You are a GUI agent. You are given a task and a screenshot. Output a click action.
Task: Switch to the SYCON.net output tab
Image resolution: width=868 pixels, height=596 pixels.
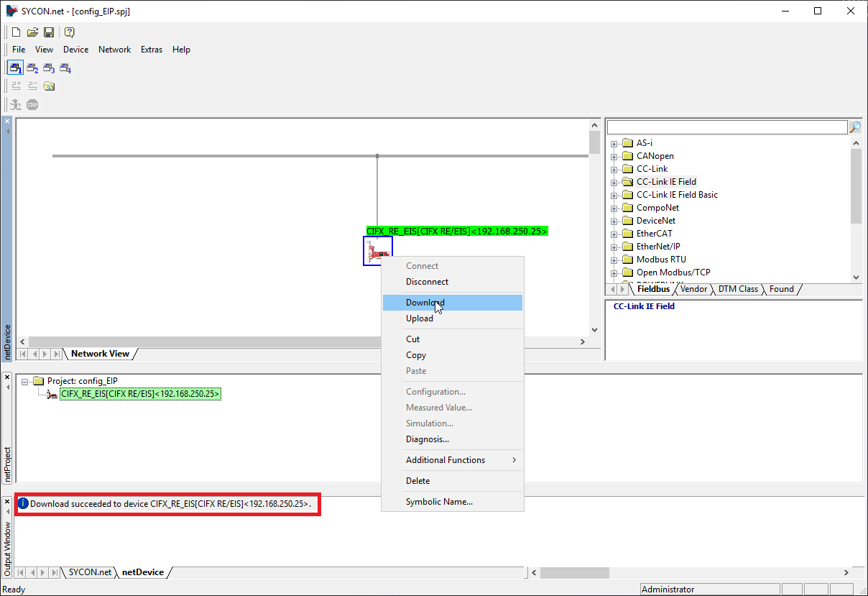(x=90, y=572)
